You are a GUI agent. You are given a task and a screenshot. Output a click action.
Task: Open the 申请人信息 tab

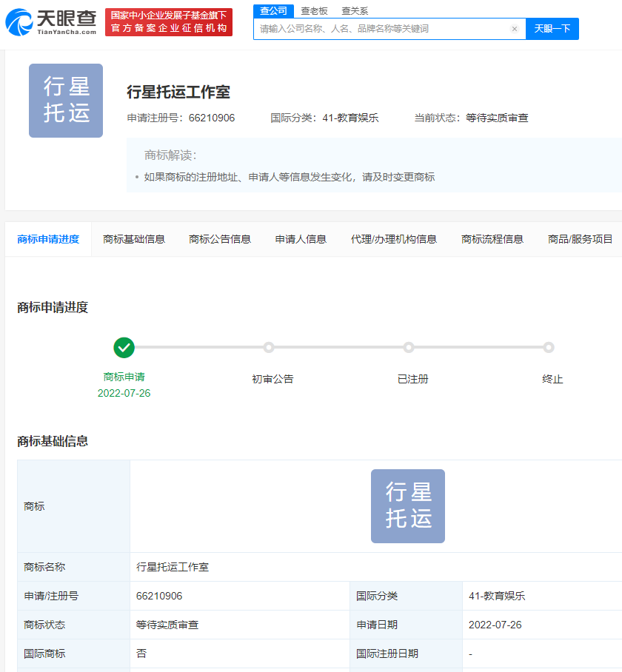[301, 239]
